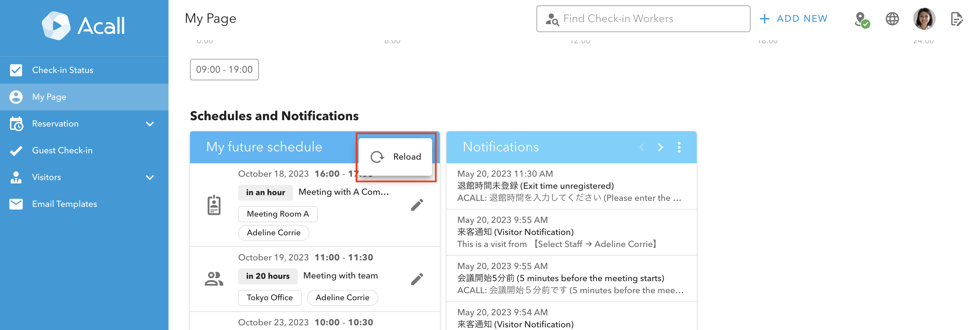
Task: Expand the Reservation sidebar menu
Action: (x=150, y=124)
